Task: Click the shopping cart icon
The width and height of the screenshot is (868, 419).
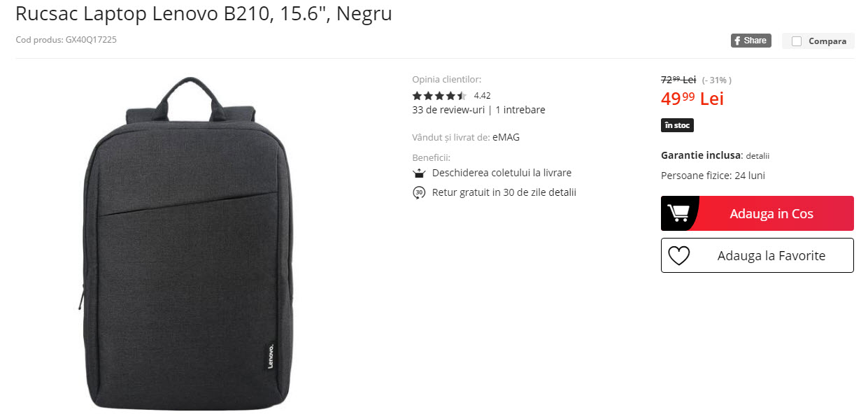Action: pyautogui.click(x=678, y=213)
